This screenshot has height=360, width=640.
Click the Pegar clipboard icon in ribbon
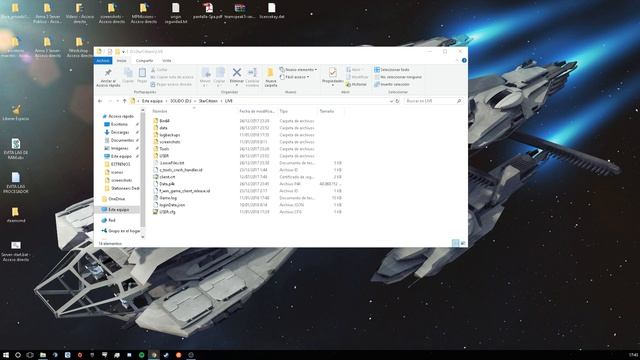pyautogui.click(x=142, y=73)
